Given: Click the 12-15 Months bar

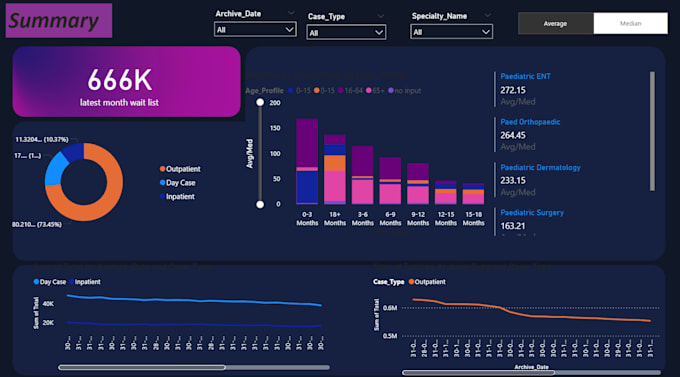Looking at the screenshot, I should coord(446,193).
